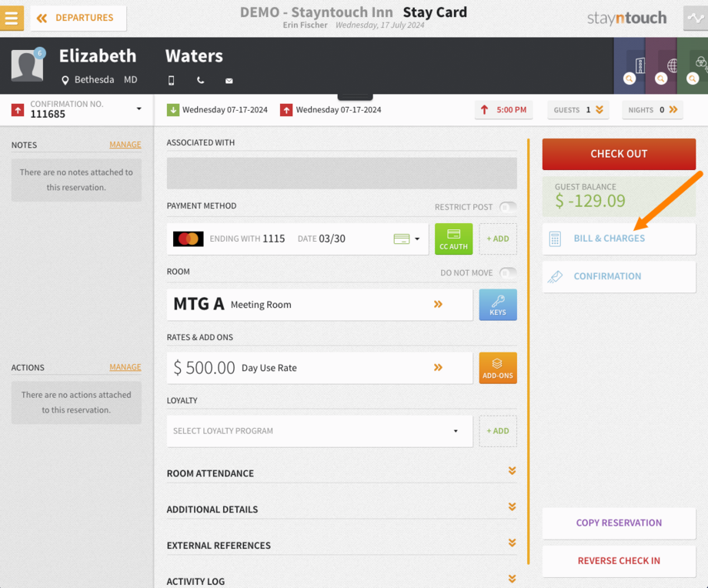Click the location pin icon near Bethesda

(65, 80)
